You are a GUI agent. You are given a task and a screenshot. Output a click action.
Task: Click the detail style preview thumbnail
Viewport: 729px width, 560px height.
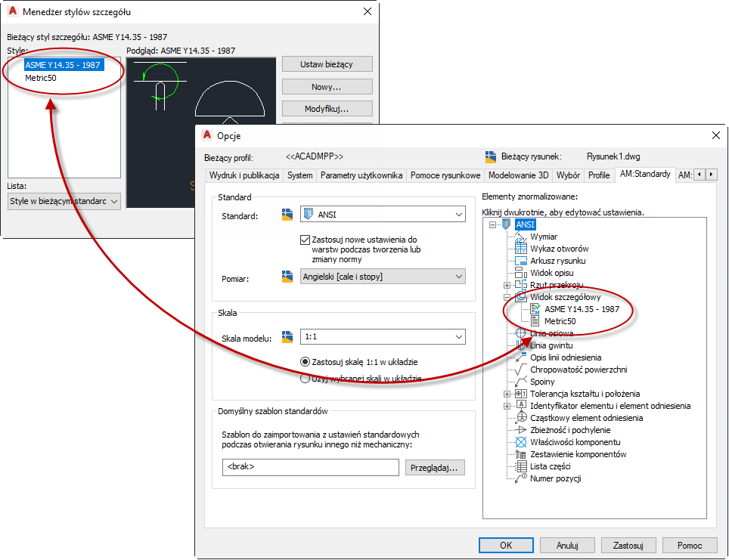(201, 132)
